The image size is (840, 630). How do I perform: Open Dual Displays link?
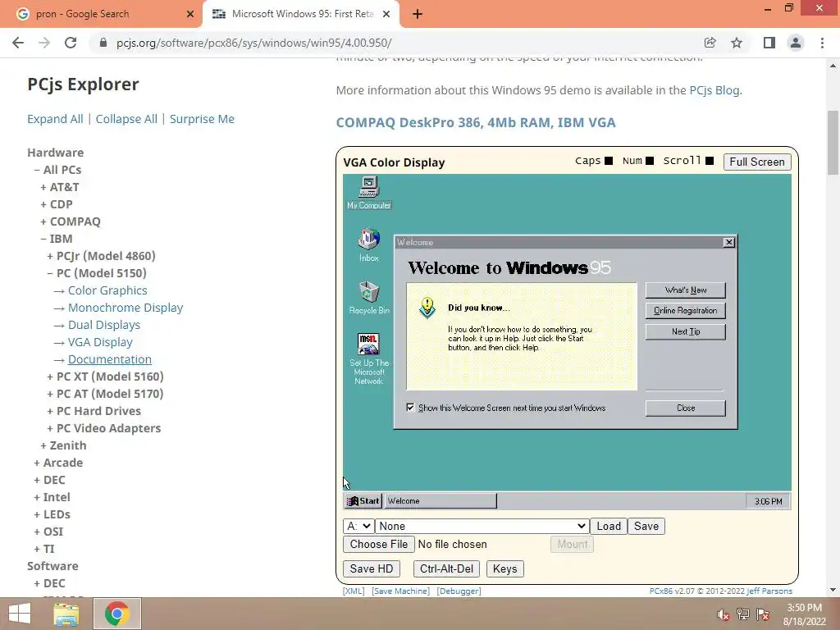point(104,325)
